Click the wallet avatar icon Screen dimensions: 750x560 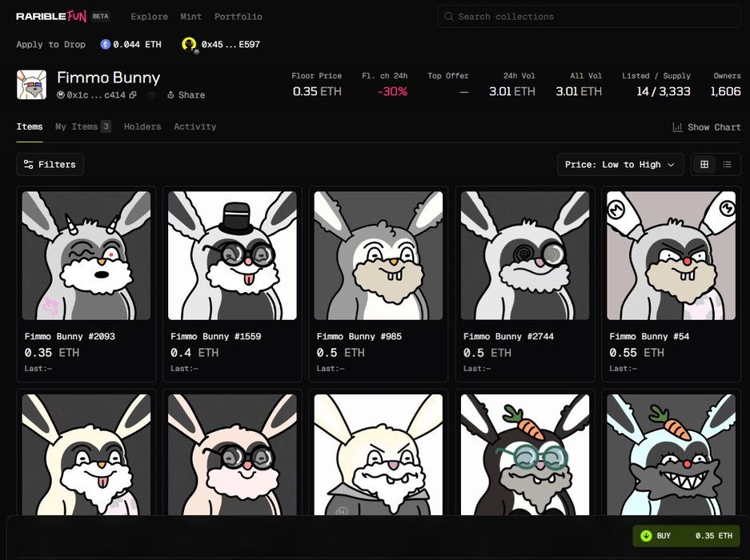(x=190, y=45)
